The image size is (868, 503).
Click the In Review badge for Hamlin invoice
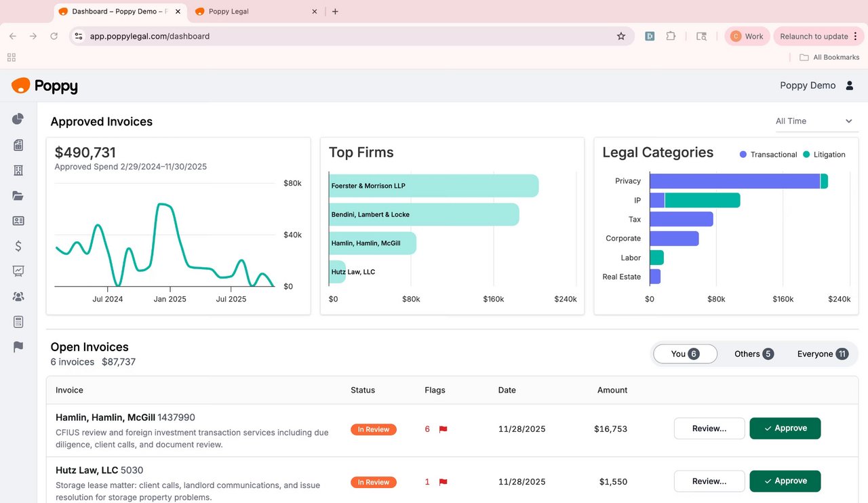374,429
